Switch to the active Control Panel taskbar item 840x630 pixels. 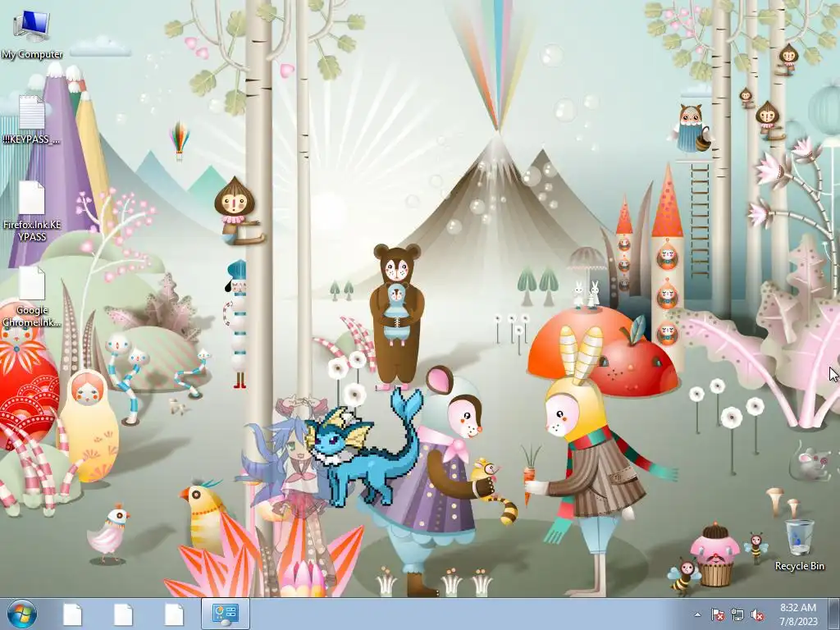(x=225, y=614)
